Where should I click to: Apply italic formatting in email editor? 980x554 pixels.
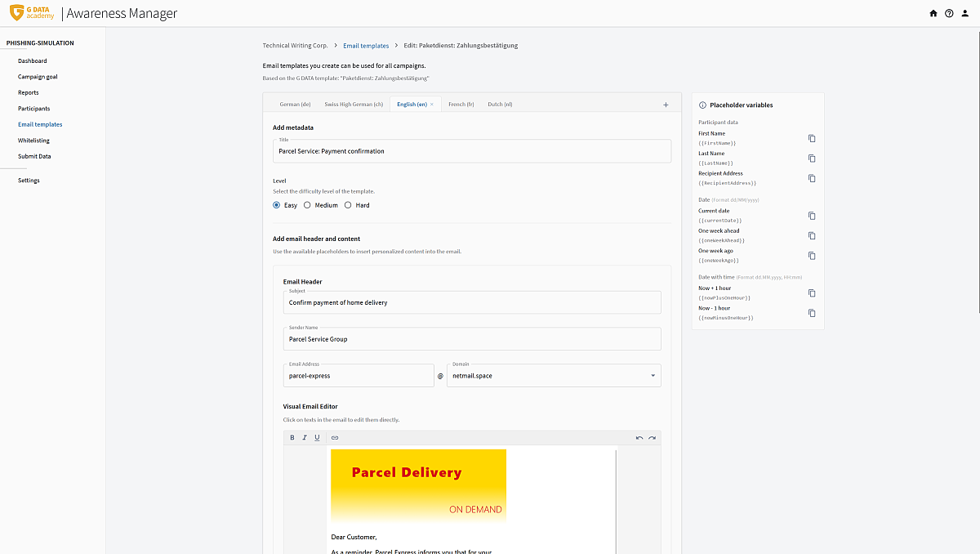pos(305,438)
